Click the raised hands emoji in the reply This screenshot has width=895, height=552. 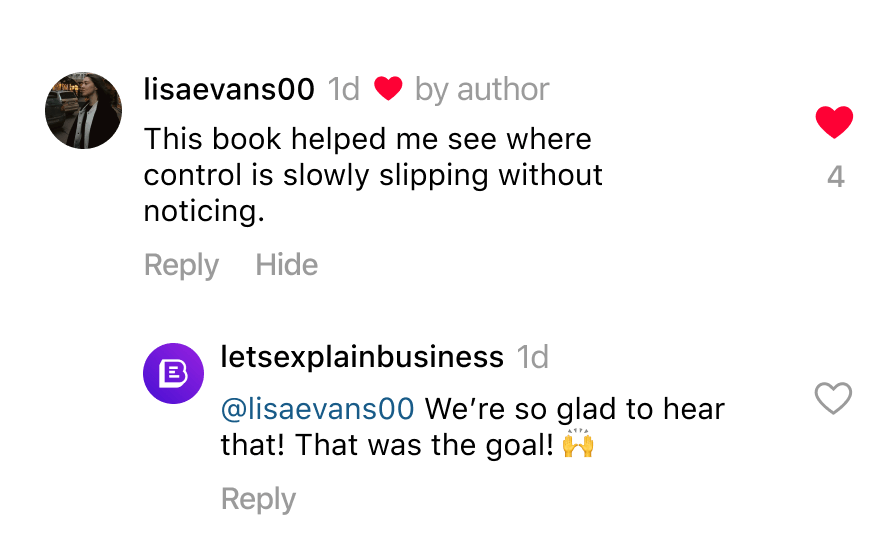pyautogui.click(x=578, y=443)
